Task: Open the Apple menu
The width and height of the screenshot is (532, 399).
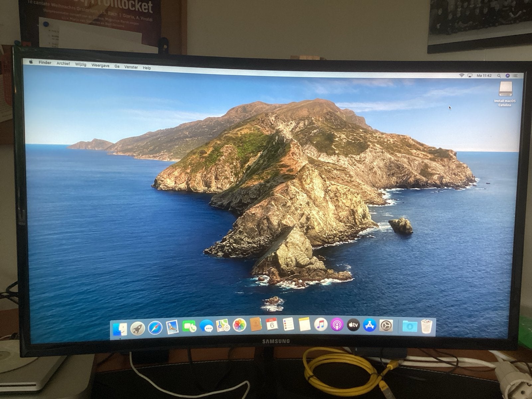Action: [31, 62]
